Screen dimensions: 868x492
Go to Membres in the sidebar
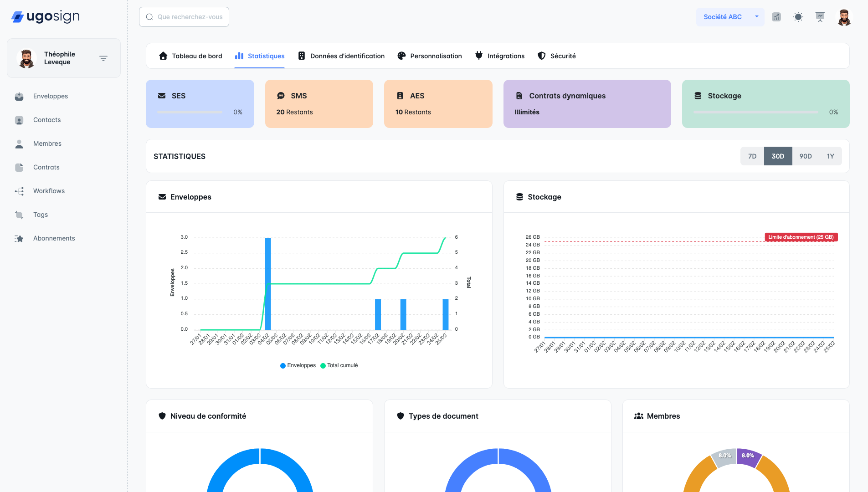tap(47, 143)
